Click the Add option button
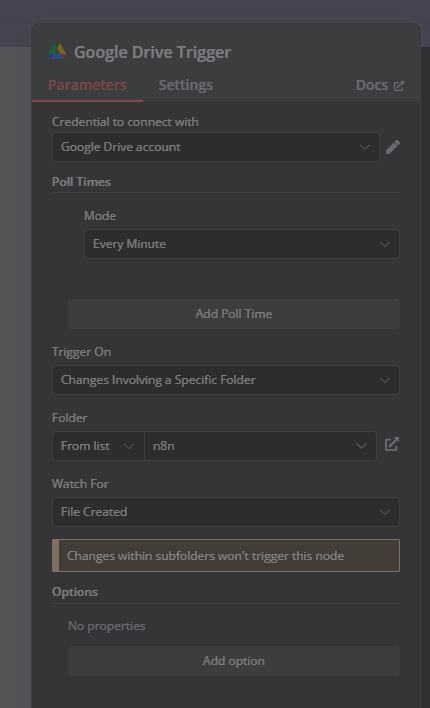Image resolution: width=430 pixels, height=708 pixels. coord(234,661)
